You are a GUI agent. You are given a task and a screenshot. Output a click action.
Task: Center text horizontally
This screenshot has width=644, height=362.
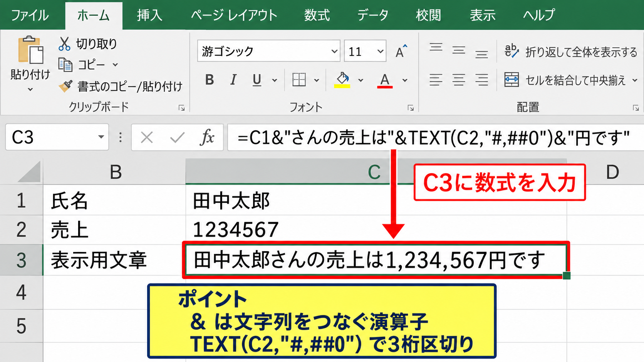459,80
